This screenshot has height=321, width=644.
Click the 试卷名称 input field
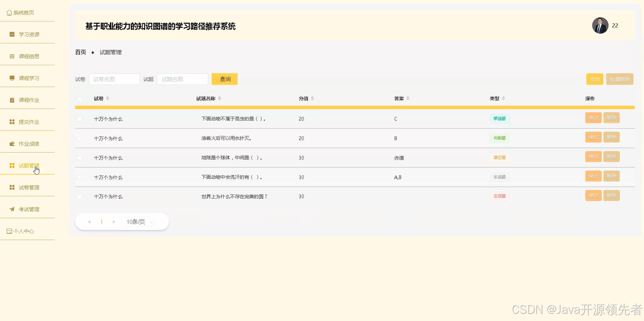coord(114,79)
